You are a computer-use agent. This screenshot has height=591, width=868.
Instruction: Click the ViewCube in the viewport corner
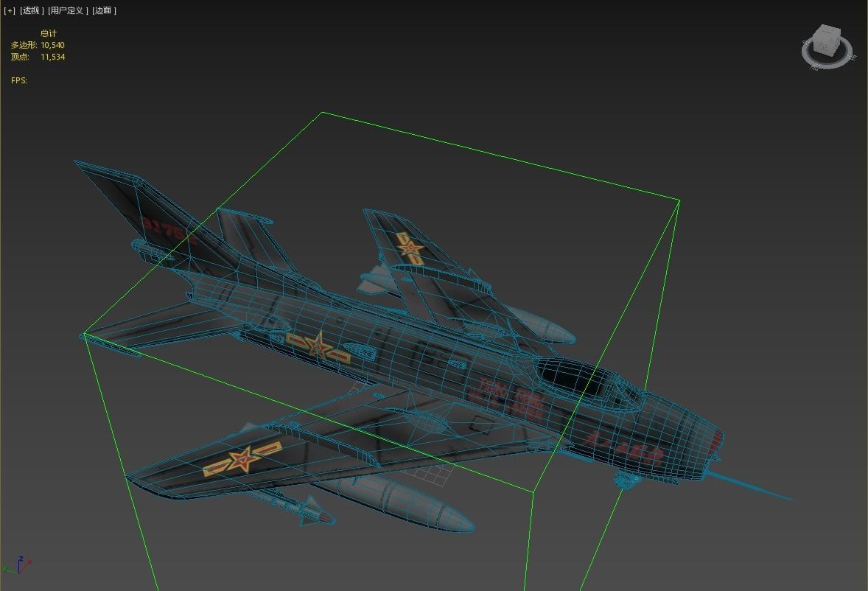pos(827,41)
